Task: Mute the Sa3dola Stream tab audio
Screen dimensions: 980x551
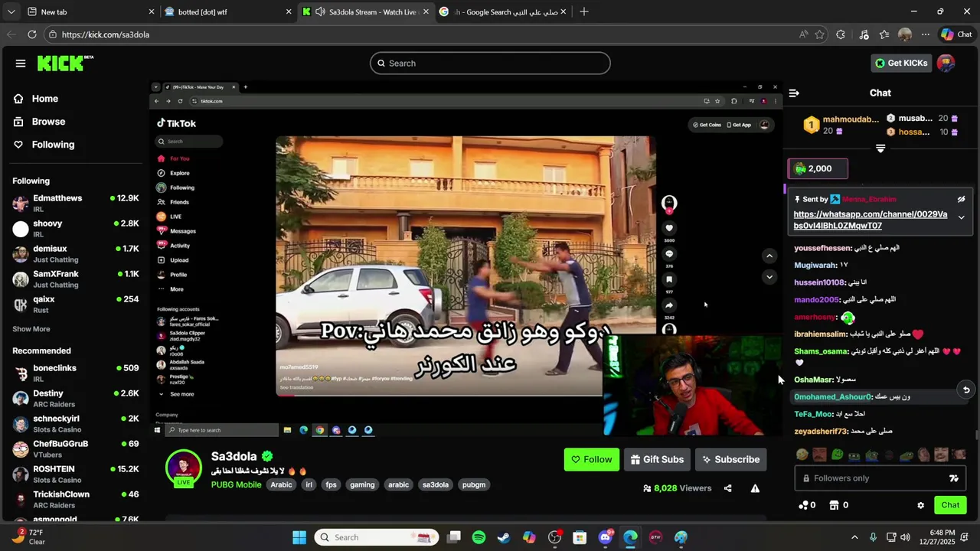Action: 320,11
